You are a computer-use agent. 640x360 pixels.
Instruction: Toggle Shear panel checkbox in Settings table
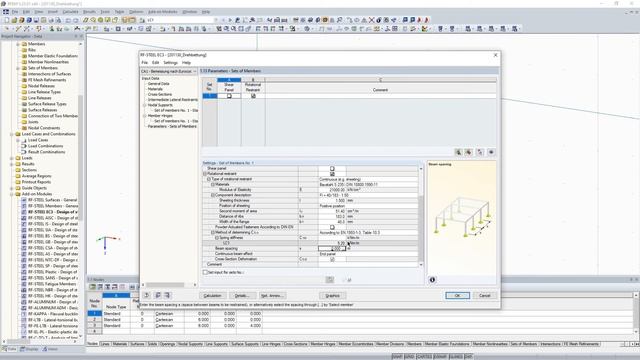tap(332, 169)
